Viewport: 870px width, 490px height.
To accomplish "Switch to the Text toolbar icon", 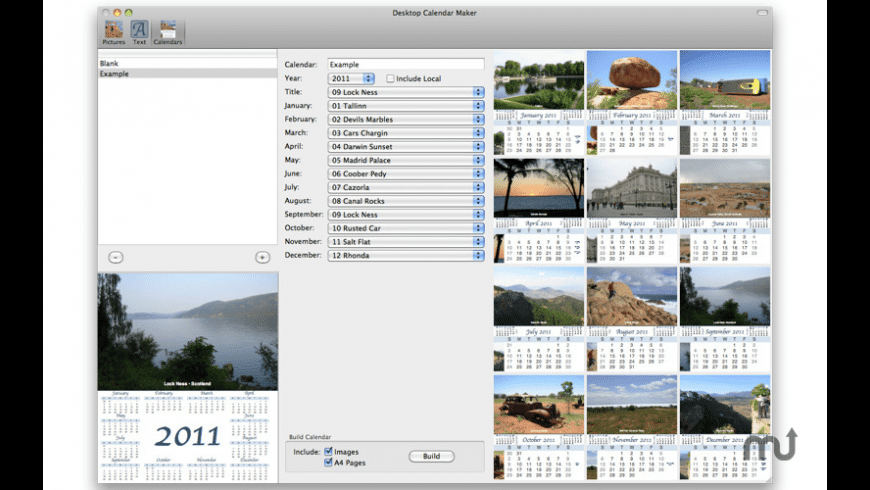I will click(x=139, y=31).
